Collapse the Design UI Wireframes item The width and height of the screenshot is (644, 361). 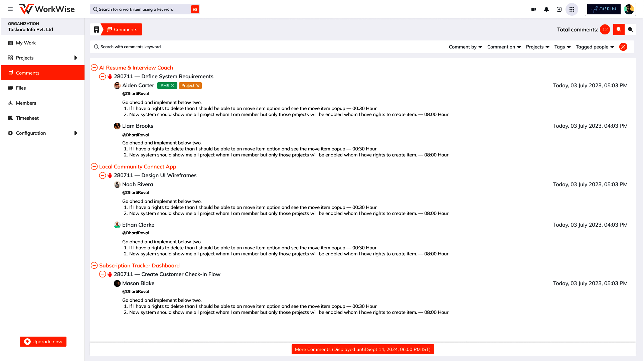pos(103,175)
